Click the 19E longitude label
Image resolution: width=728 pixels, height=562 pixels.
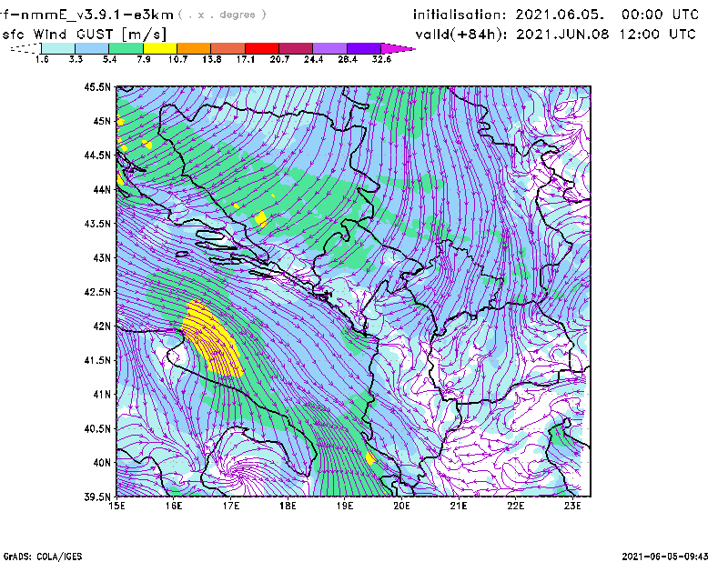pyautogui.click(x=345, y=506)
